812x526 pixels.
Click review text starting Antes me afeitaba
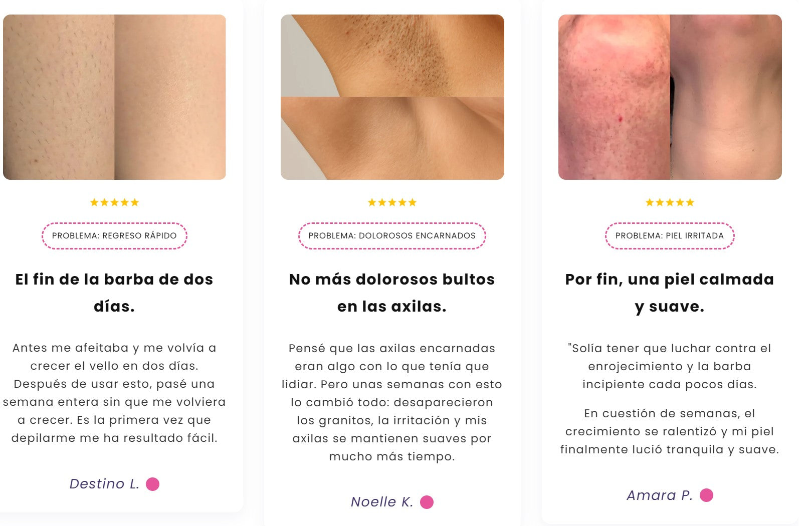click(x=114, y=393)
